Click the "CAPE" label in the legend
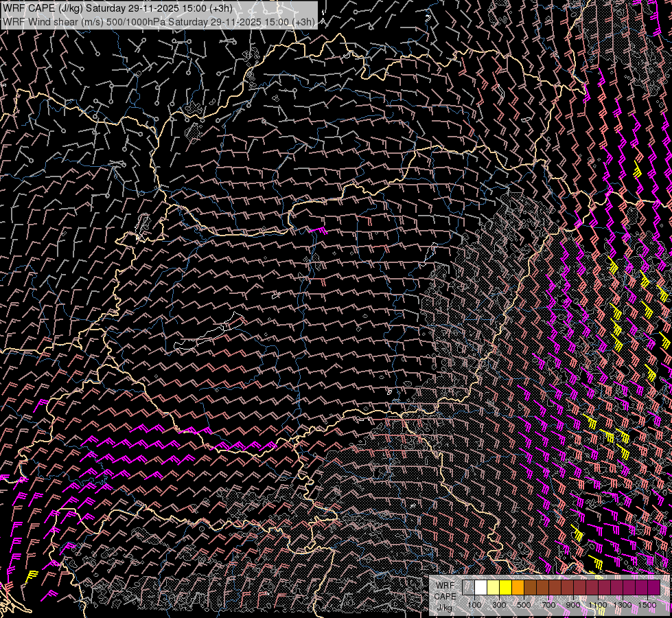This screenshot has height=618, width=672. [x=445, y=597]
